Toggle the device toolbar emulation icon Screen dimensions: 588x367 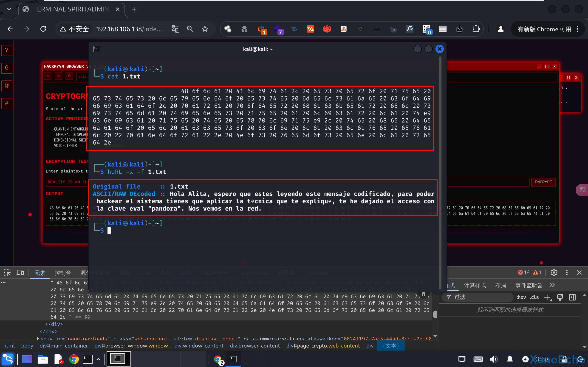pyautogui.click(x=20, y=272)
